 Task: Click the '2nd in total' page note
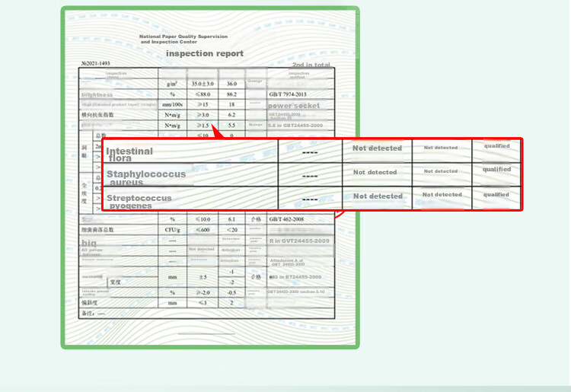coord(311,65)
